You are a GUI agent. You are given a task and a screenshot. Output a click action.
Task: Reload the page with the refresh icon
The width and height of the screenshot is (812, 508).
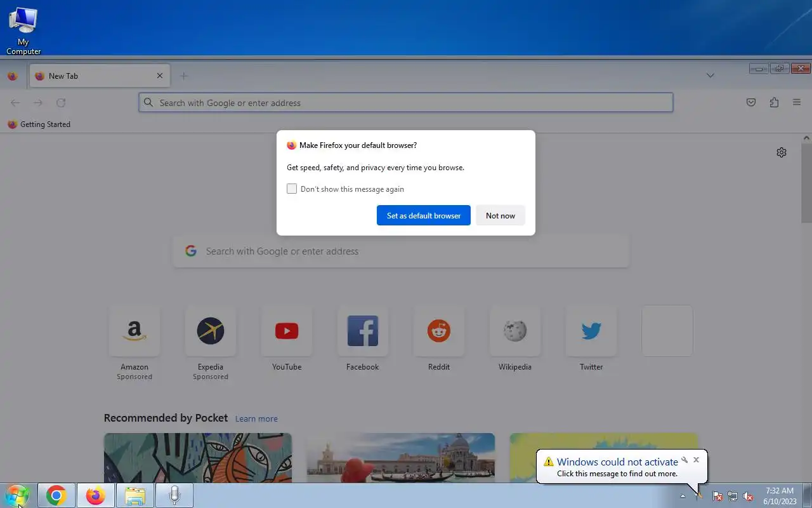click(61, 102)
